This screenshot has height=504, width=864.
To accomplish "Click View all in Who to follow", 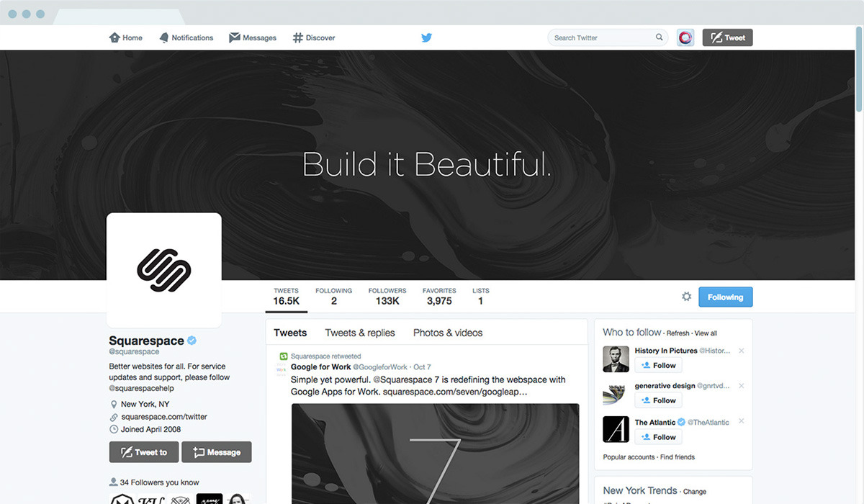I will click(x=706, y=333).
